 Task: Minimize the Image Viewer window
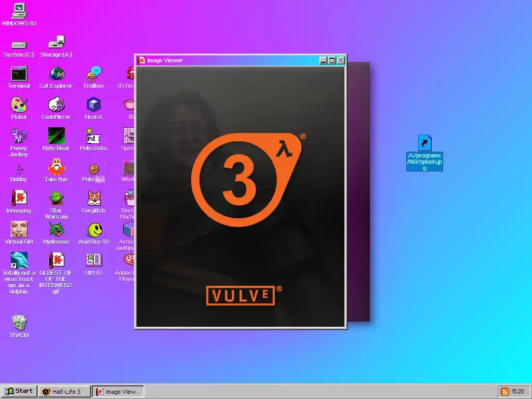[x=323, y=60]
